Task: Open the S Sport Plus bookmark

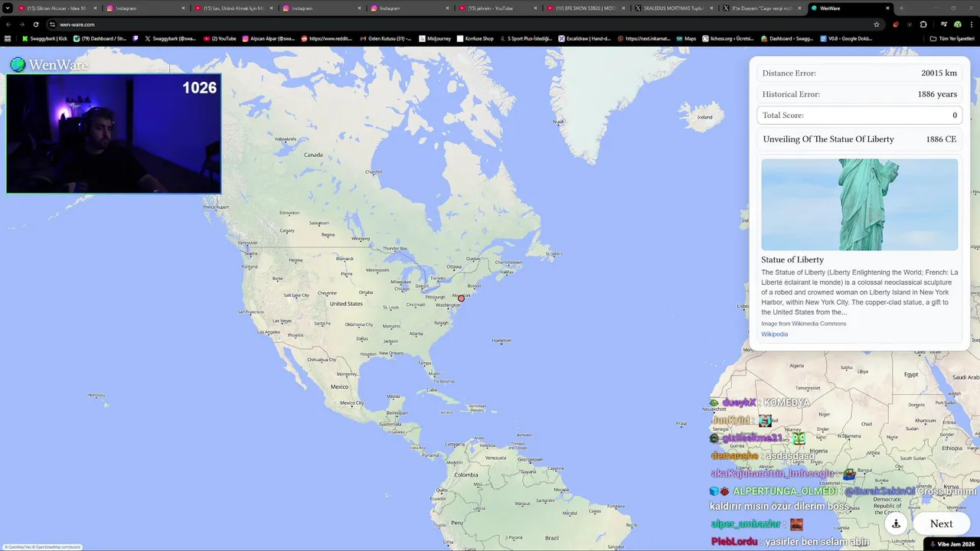Action: tap(526, 38)
